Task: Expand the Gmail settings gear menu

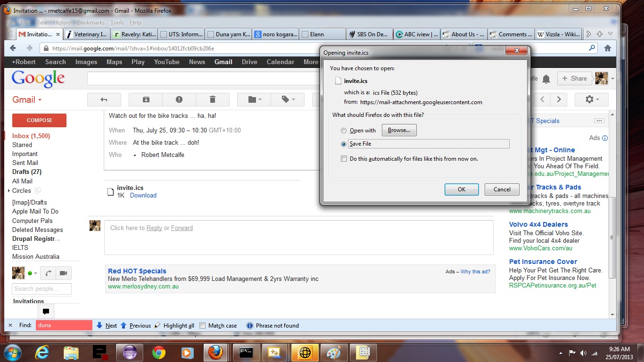Action: coord(591,99)
